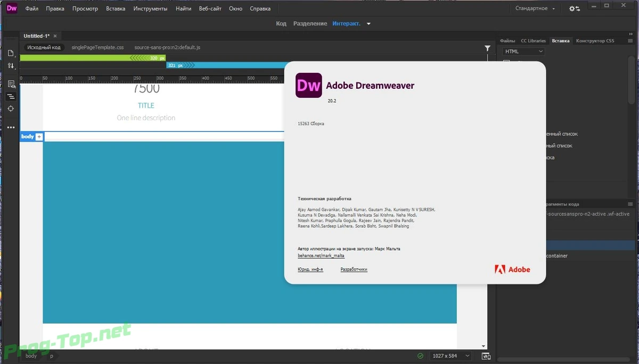Image resolution: width=639 pixels, height=364 pixels.
Task: Click the format source code icon in left toolbar
Action: (x=11, y=96)
